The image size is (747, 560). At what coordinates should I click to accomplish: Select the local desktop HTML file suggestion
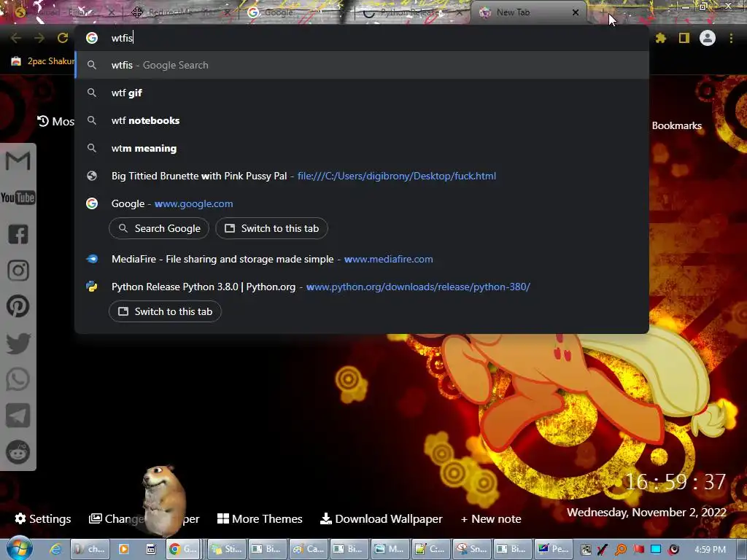(362, 176)
